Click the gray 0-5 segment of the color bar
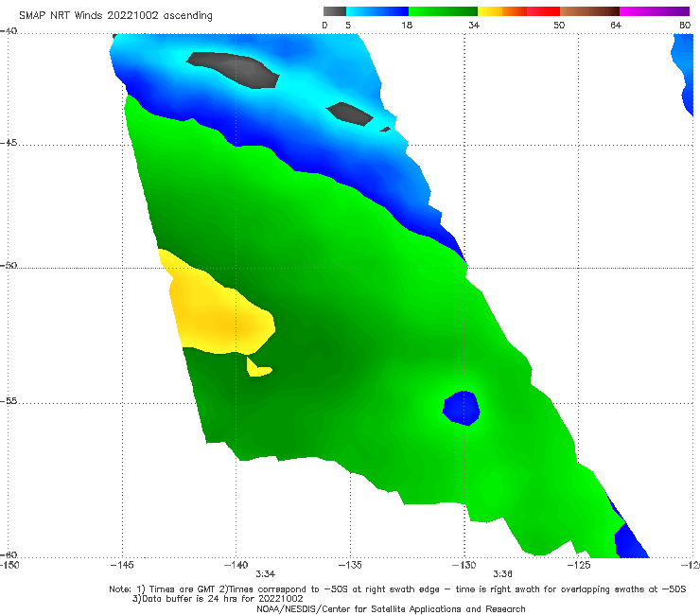This screenshot has height=615, width=700. [335, 11]
